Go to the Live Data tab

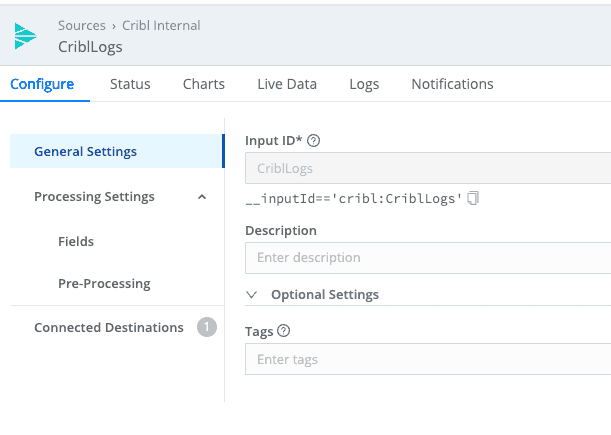286,84
